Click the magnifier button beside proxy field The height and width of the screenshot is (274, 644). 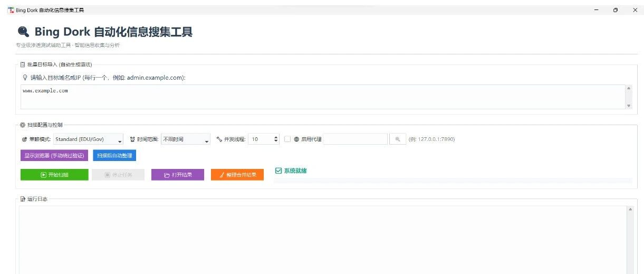tap(398, 139)
